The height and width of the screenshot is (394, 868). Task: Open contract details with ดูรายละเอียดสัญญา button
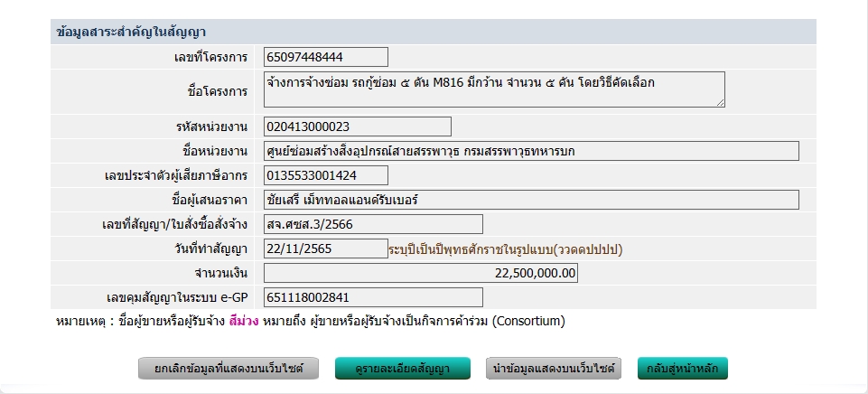pos(403,369)
